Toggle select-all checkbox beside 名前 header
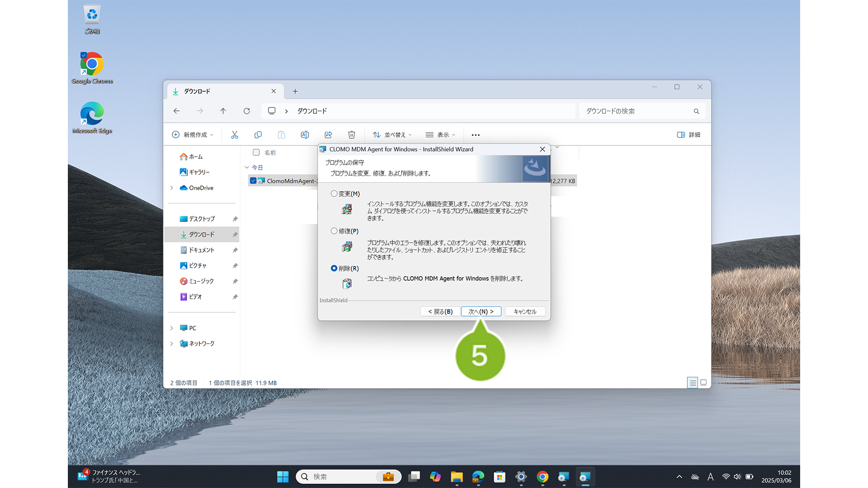Viewport: 868px width, 488px height. 256,152
